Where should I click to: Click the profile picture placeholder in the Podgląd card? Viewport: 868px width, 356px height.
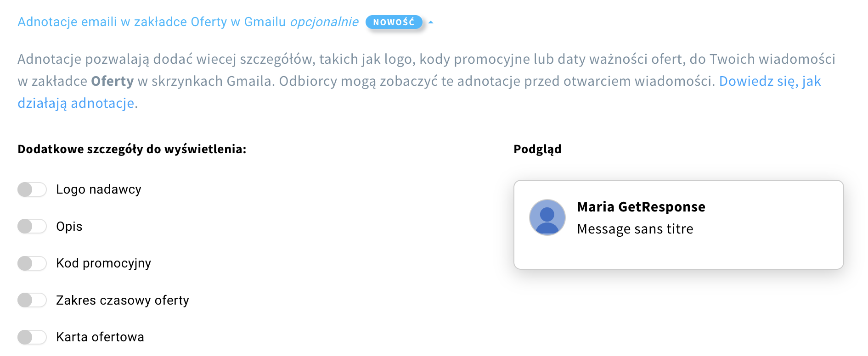click(x=547, y=217)
